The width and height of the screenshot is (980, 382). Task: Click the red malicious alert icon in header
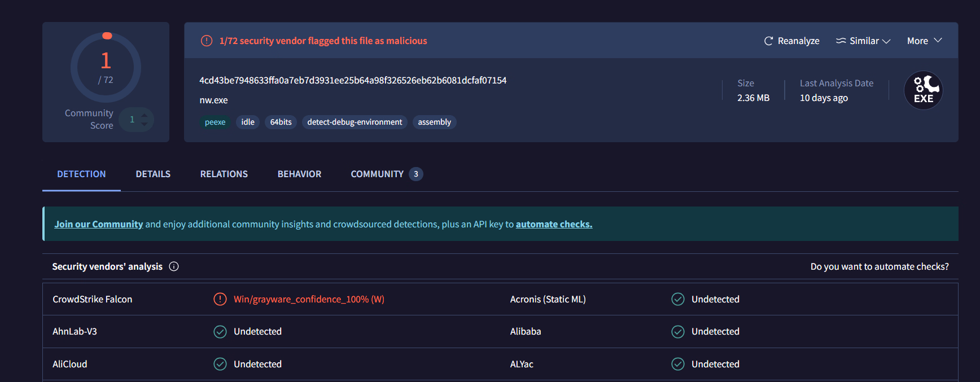207,41
